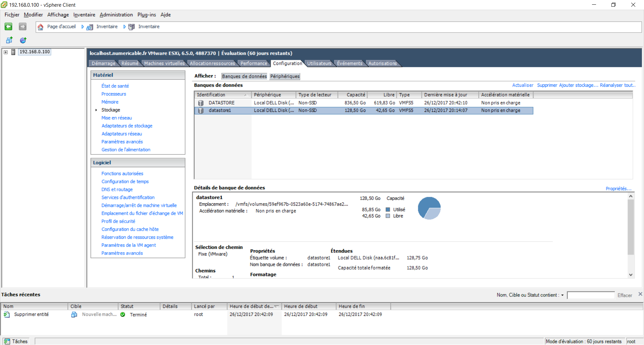Image resolution: width=644 pixels, height=345 pixels.
Task: Open Fonctions autorisées link
Action: (122, 174)
